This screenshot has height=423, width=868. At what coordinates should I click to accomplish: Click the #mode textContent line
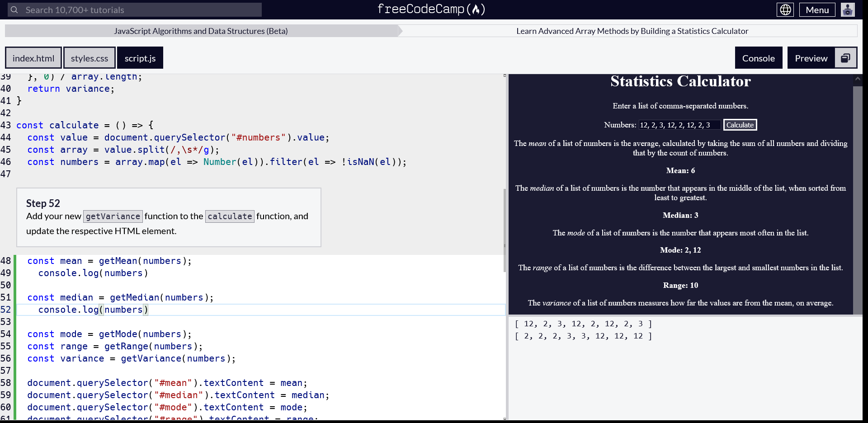[x=167, y=407]
